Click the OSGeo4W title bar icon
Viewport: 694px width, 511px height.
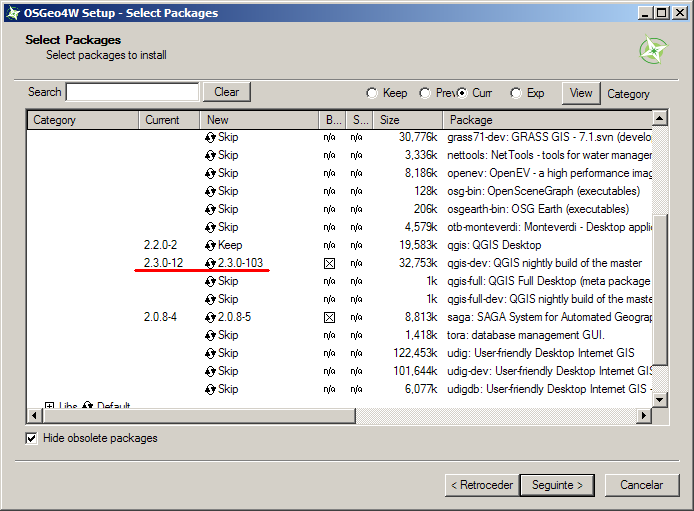(x=13, y=13)
